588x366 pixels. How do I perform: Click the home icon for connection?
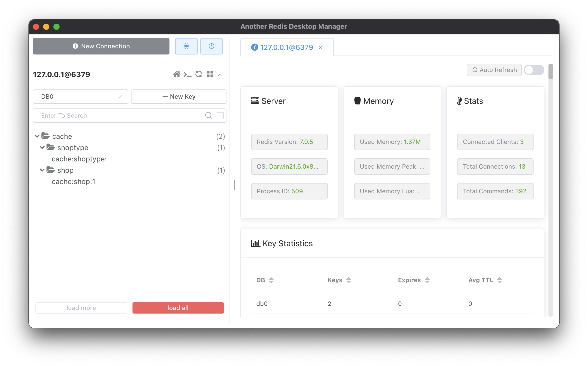click(177, 75)
